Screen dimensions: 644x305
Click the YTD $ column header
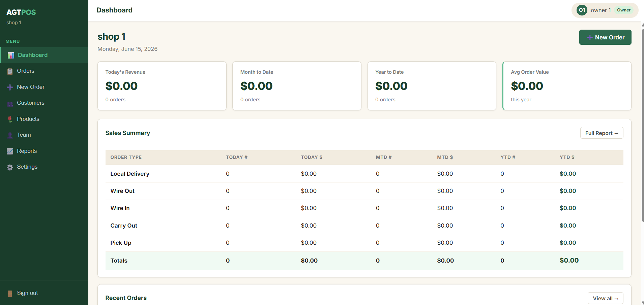[567, 157]
